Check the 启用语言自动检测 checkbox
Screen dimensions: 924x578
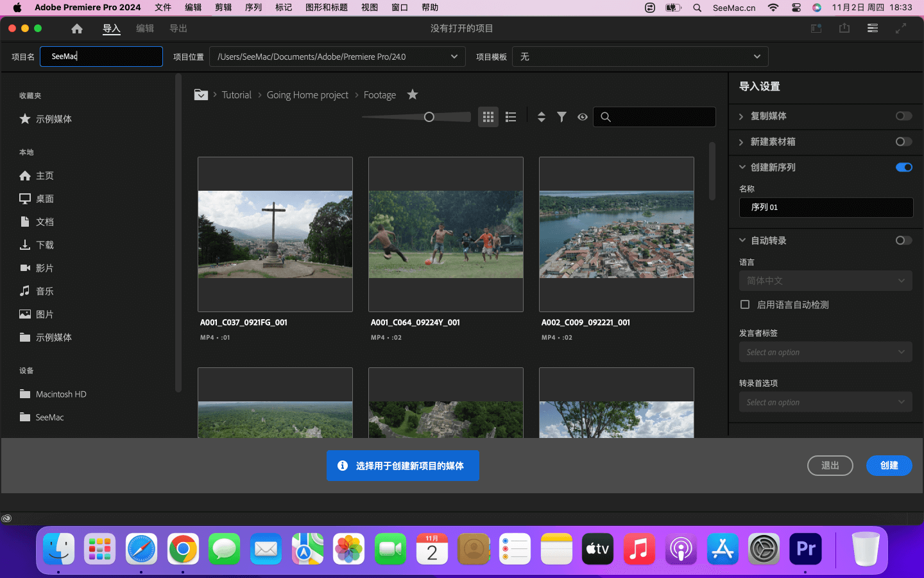(x=745, y=304)
